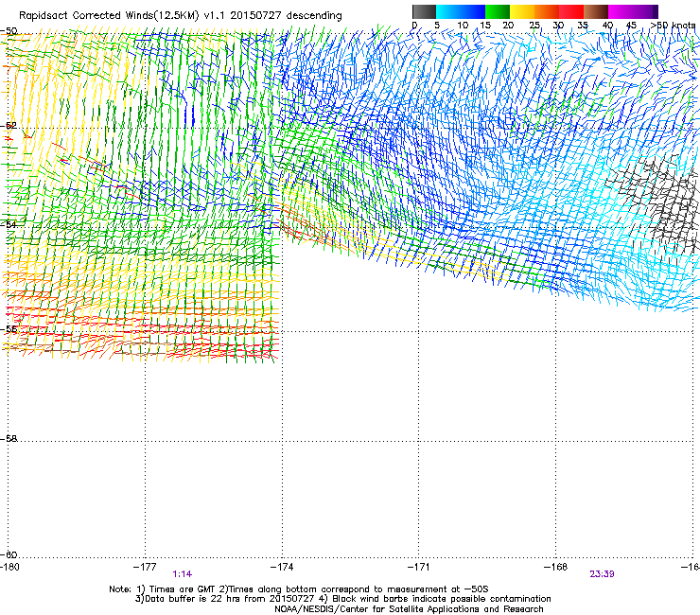Click the 20 label on the legend scale

point(508,25)
